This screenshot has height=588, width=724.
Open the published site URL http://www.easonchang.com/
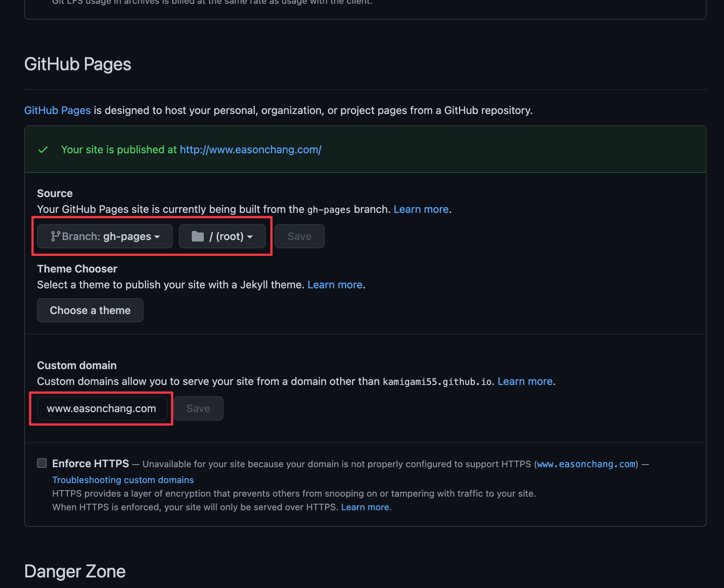(x=250, y=150)
